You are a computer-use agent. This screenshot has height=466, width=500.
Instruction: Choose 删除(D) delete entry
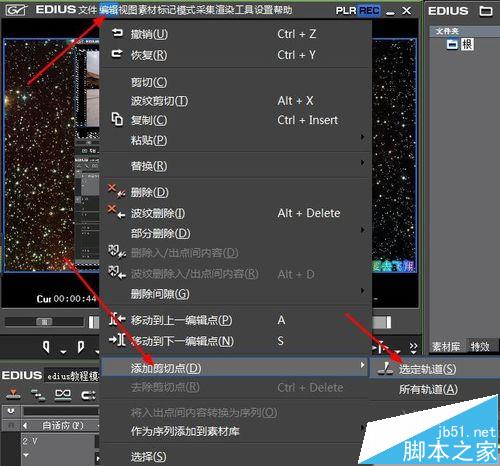tap(235, 192)
